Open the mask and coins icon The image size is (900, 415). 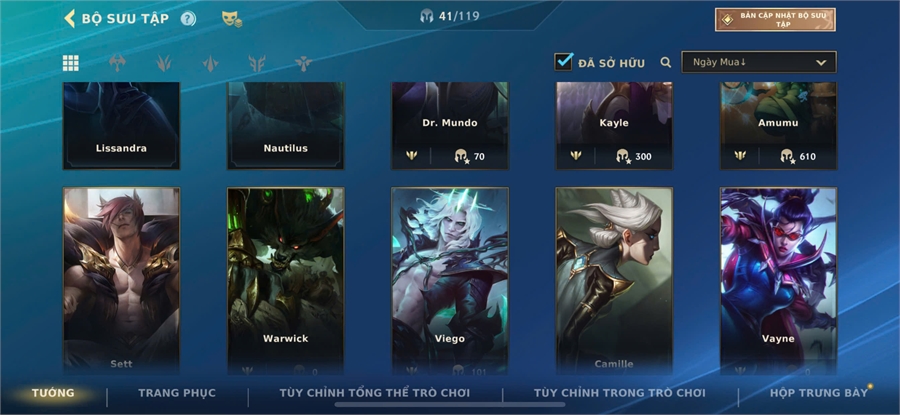232,19
